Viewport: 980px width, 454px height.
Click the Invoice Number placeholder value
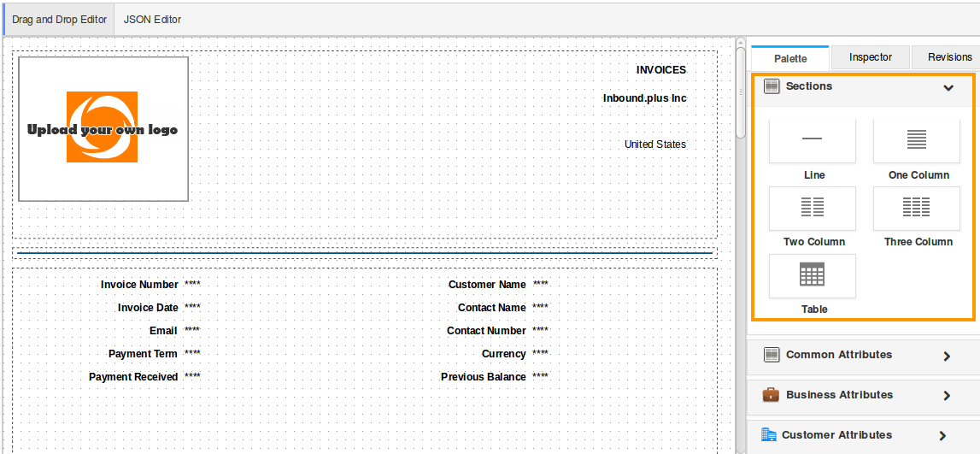tap(192, 285)
